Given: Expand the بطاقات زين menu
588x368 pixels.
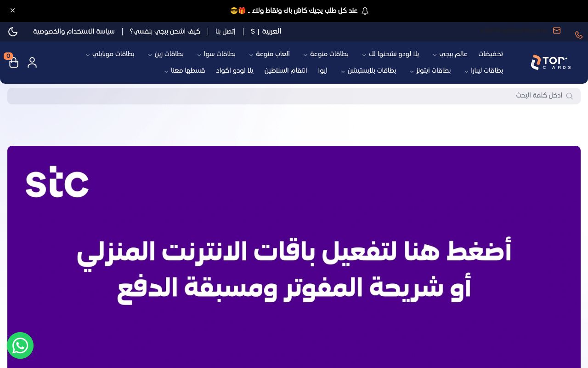Looking at the screenshot, I should 165,54.
